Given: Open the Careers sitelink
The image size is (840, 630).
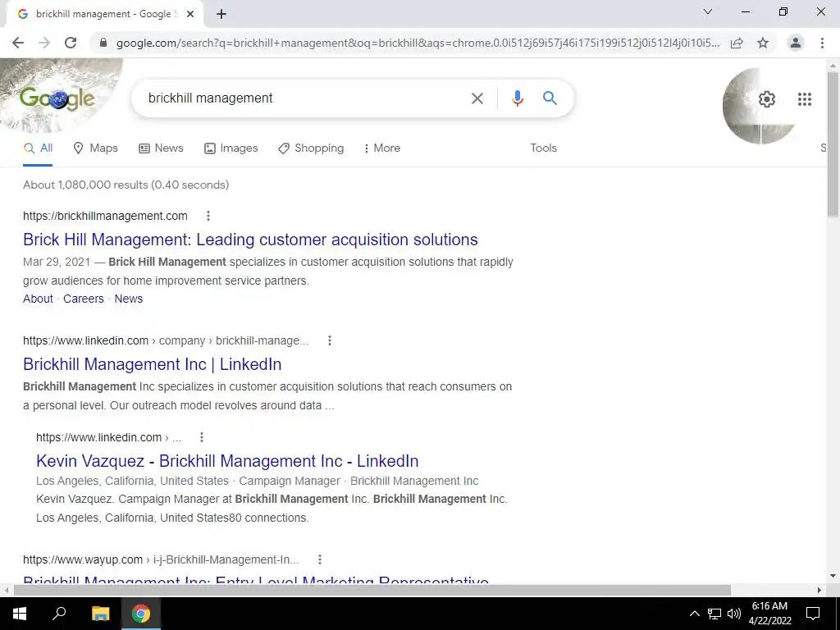Looking at the screenshot, I should point(84,299).
